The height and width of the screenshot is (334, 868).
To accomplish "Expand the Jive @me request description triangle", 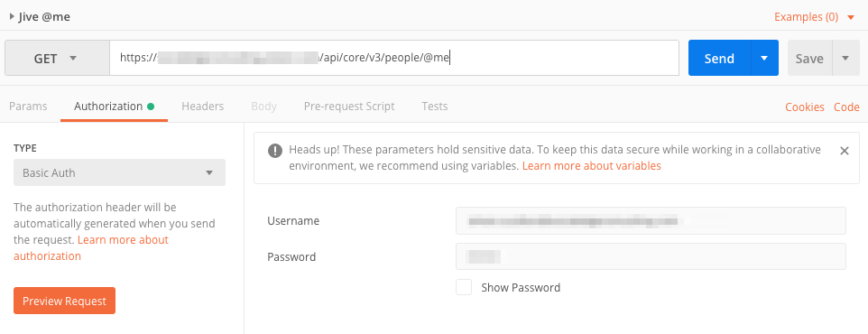I will [x=12, y=16].
